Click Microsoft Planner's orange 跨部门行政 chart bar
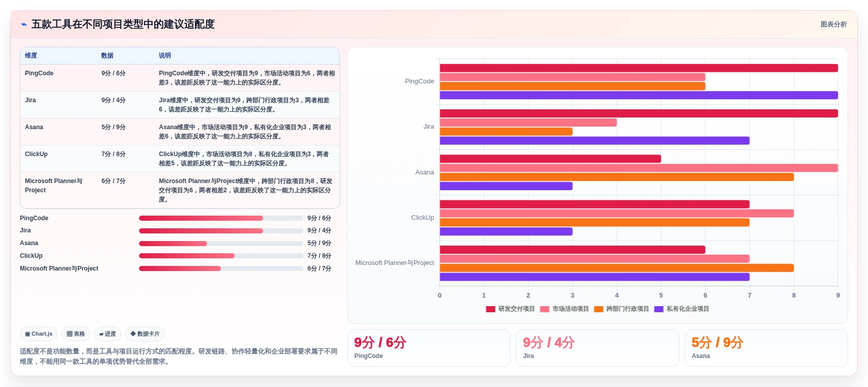This screenshot has height=387, width=868. (617, 268)
